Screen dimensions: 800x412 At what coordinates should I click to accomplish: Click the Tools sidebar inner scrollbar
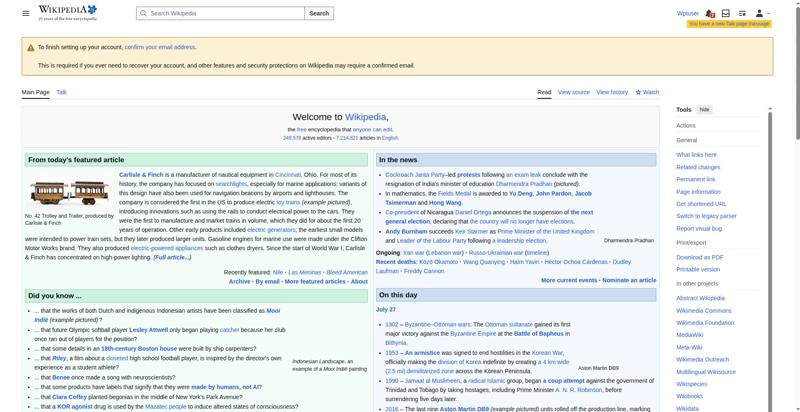point(770,259)
